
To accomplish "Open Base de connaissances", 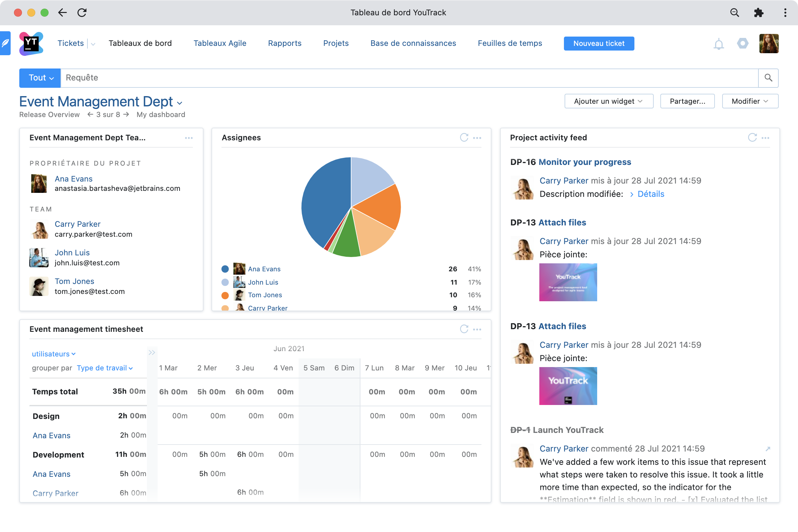I will 413,43.
